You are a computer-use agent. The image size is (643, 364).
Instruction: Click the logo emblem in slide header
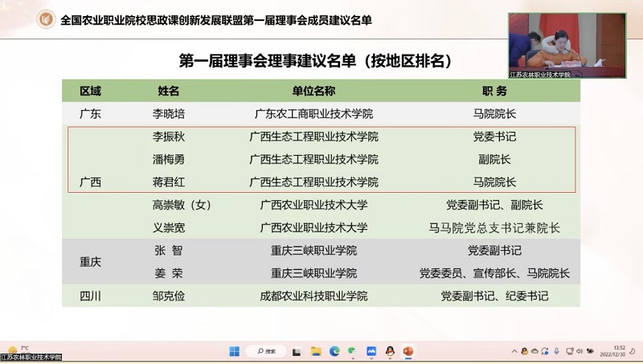tap(47, 18)
